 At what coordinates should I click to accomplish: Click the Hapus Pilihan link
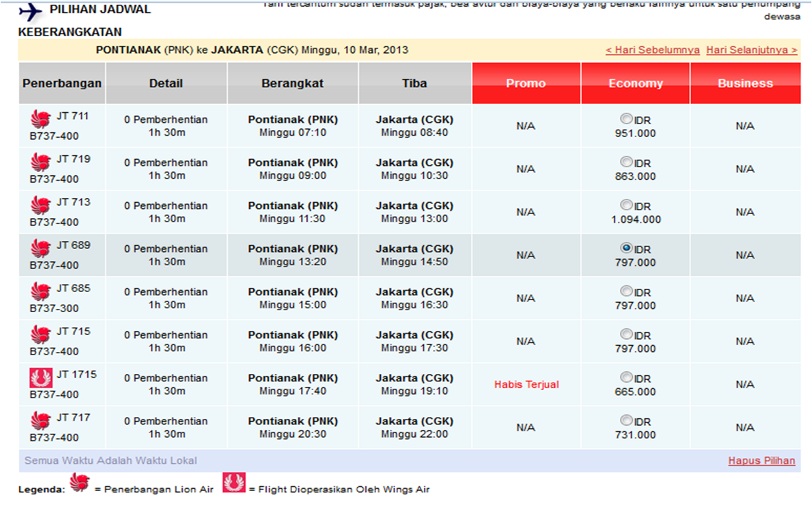[762, 460]
